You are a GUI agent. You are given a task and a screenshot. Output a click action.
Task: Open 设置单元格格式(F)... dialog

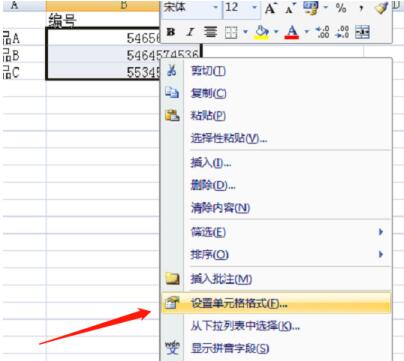tap(276, 303)
